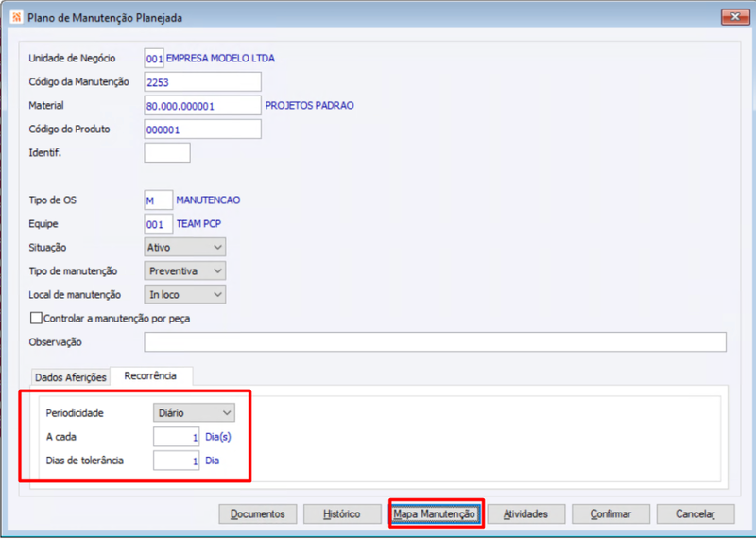Open Mapa Manutenção
The height and width of the screenshot is (539, 756).
(435, 513)
